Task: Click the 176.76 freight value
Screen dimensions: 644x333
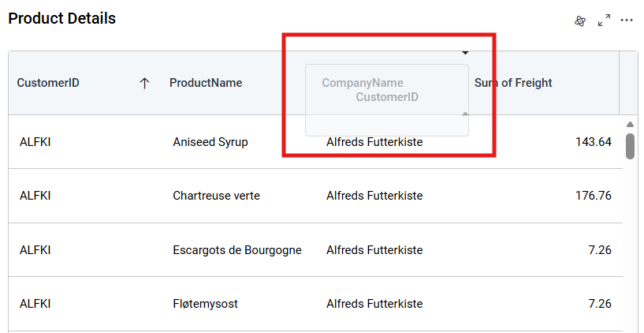Action: coord(593,196)
